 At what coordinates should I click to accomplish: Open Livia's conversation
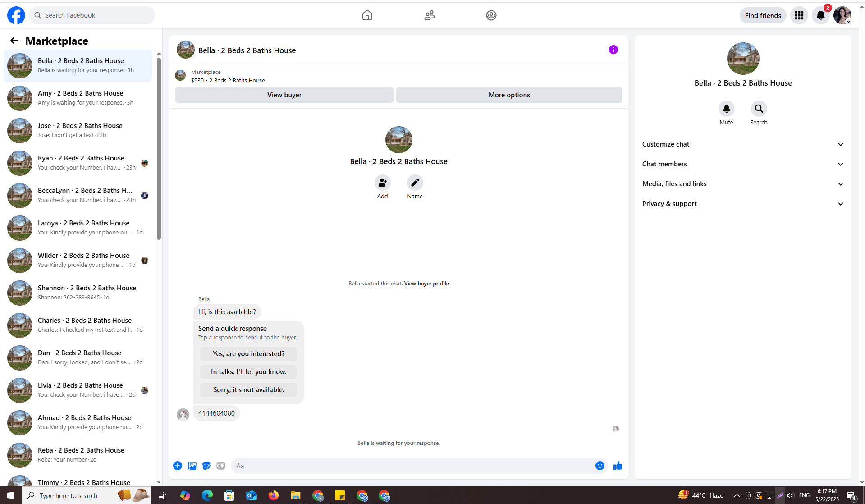[78, 390]
